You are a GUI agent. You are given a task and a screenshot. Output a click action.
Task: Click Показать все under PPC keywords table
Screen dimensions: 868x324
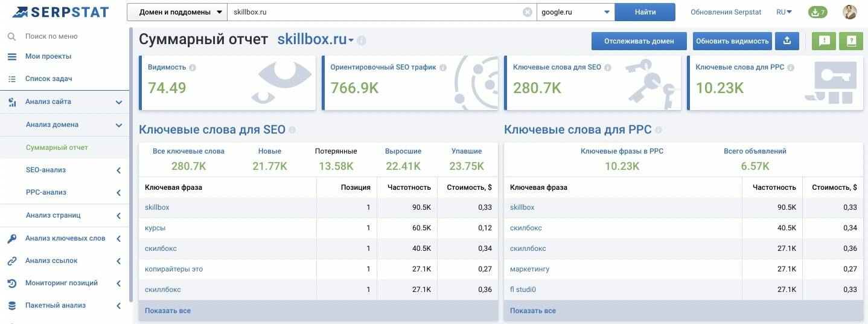tap(533, 311)
